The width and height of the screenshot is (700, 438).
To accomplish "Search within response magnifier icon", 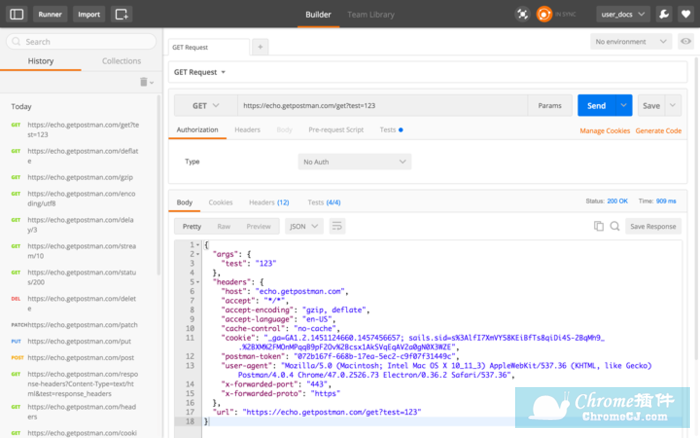I will point(615,226).
